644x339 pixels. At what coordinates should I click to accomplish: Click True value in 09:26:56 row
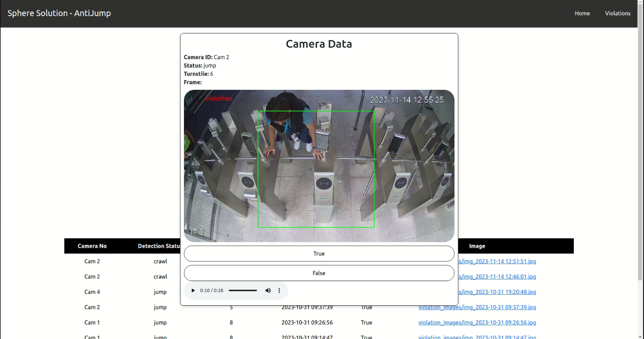pyautogui.click(x=366, y=322)
